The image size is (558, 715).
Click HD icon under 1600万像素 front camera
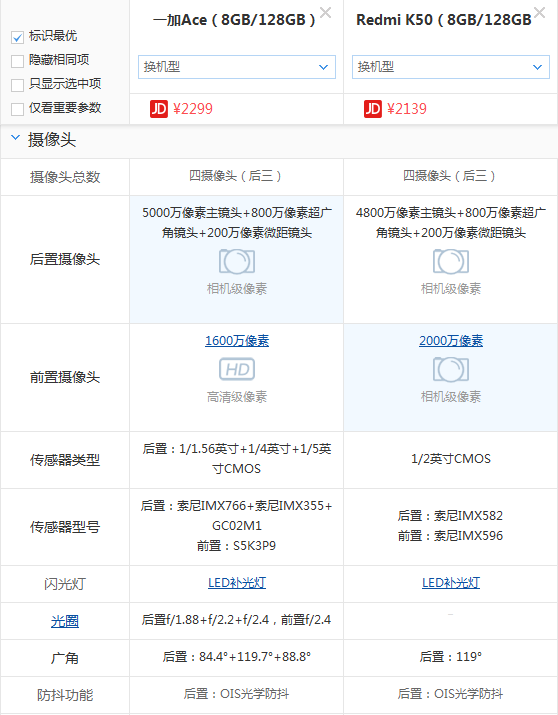click(x=237, y=369)
